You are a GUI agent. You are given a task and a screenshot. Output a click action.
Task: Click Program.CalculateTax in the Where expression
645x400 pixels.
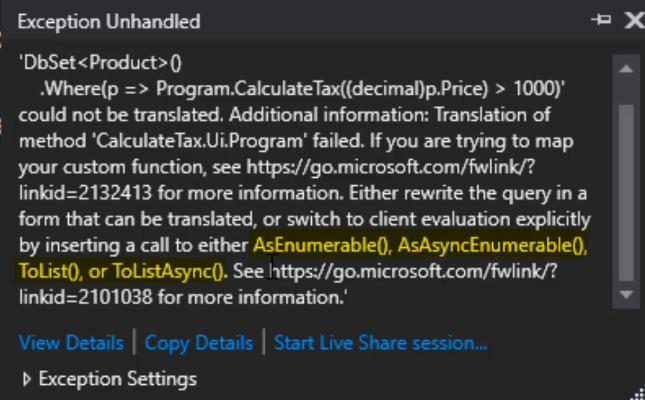pos(248,89)
